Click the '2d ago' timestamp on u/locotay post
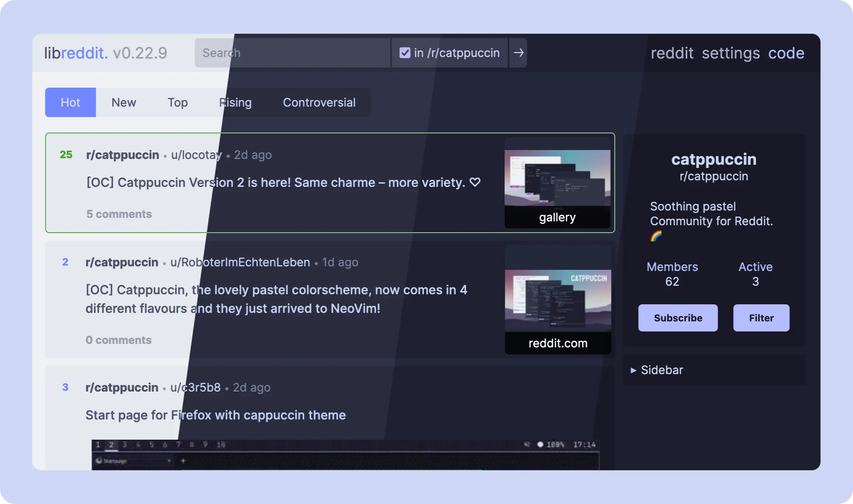This screenshot has width=853, height=504. [253, 155]
